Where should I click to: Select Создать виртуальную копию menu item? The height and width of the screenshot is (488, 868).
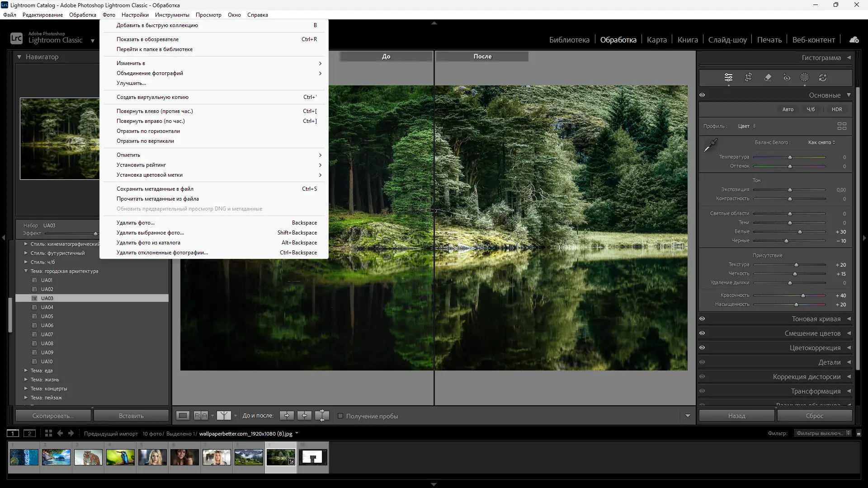pos(152,97)
